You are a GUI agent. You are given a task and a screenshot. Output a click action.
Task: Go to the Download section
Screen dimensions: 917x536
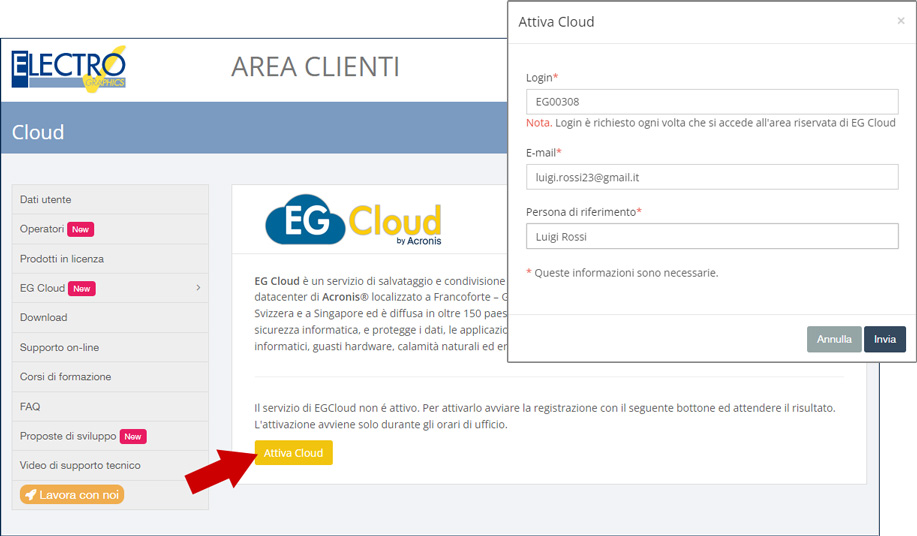[110, 317]
